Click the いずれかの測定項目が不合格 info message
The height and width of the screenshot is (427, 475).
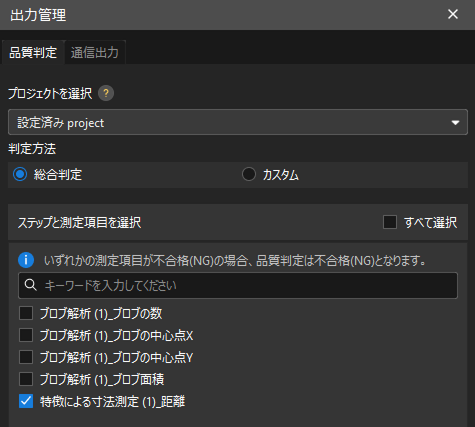[x=235, y=260]
